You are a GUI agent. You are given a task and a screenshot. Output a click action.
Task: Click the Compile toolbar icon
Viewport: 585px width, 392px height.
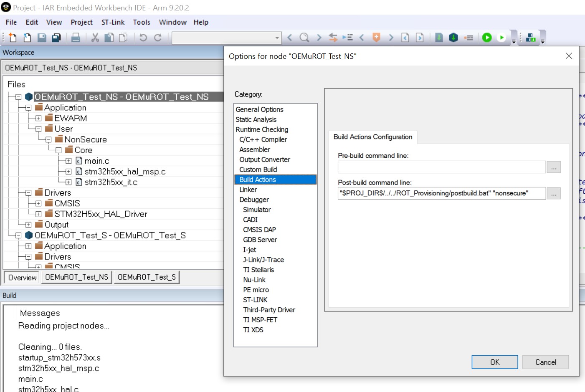coord(439,38)
